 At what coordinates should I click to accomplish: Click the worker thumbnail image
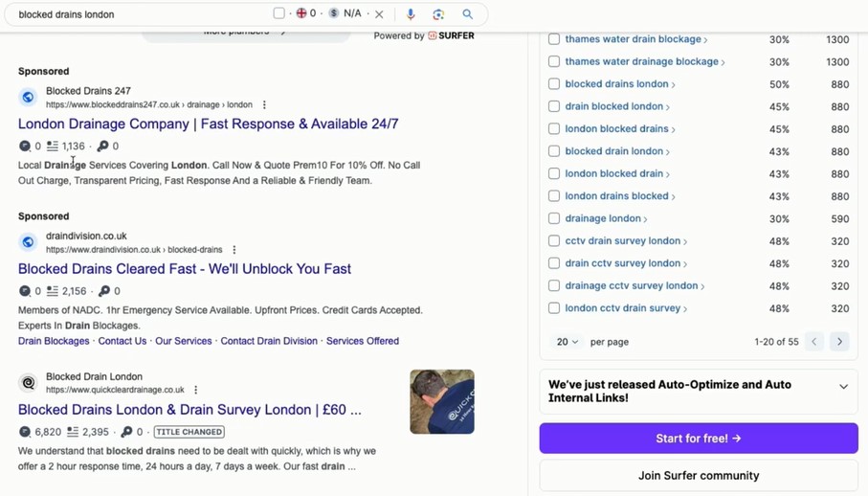click(x=442, y=402)
